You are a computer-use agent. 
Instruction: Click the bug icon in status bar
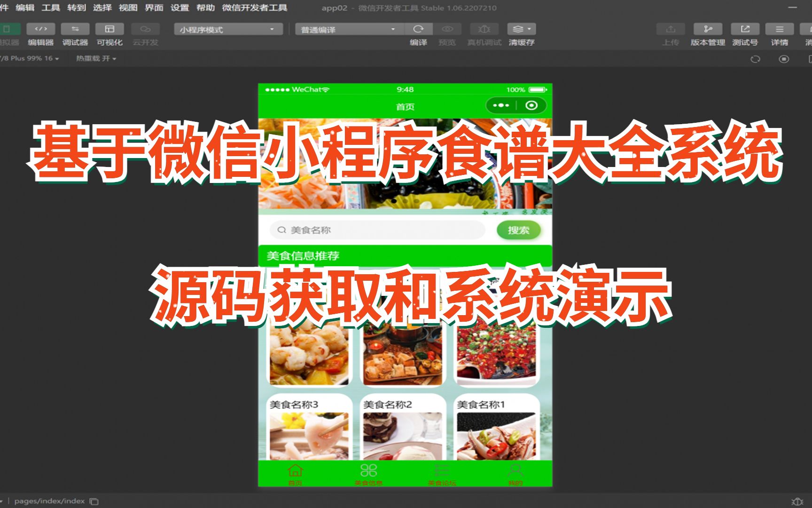point(797,501)
